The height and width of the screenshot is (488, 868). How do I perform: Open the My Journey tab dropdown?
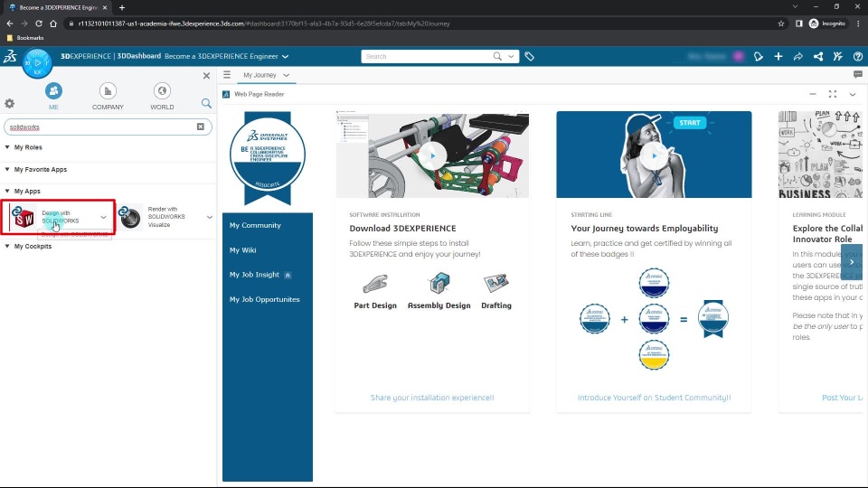pyautogui.click(x=287, y=75)
